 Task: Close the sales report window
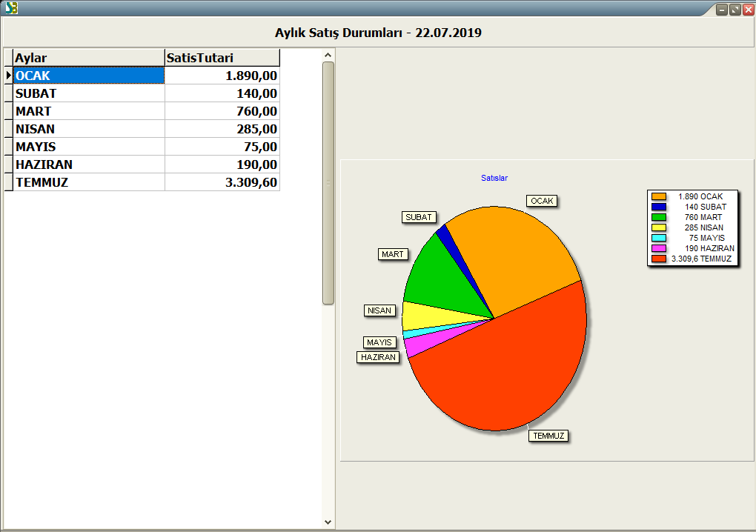[x=749, y=10]
